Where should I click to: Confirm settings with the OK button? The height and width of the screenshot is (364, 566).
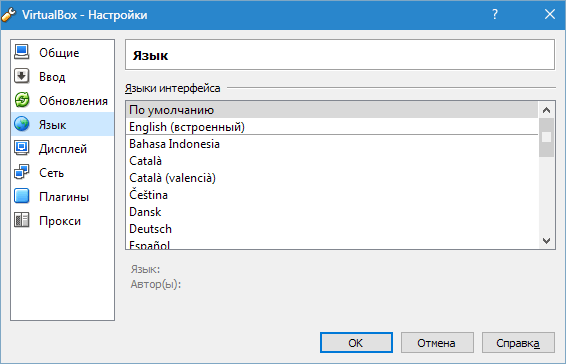(x=356, y=343)
